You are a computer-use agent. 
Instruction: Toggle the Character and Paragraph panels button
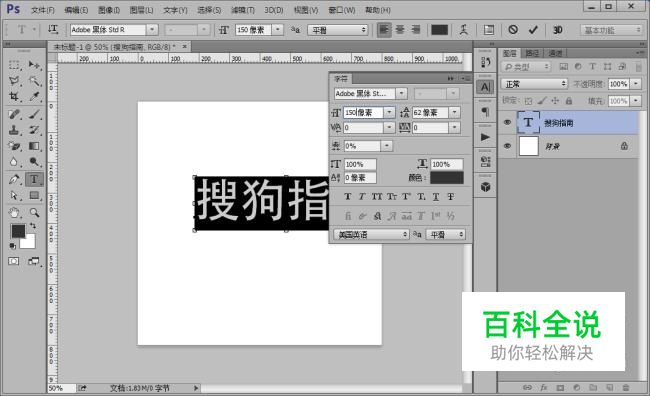489,30
